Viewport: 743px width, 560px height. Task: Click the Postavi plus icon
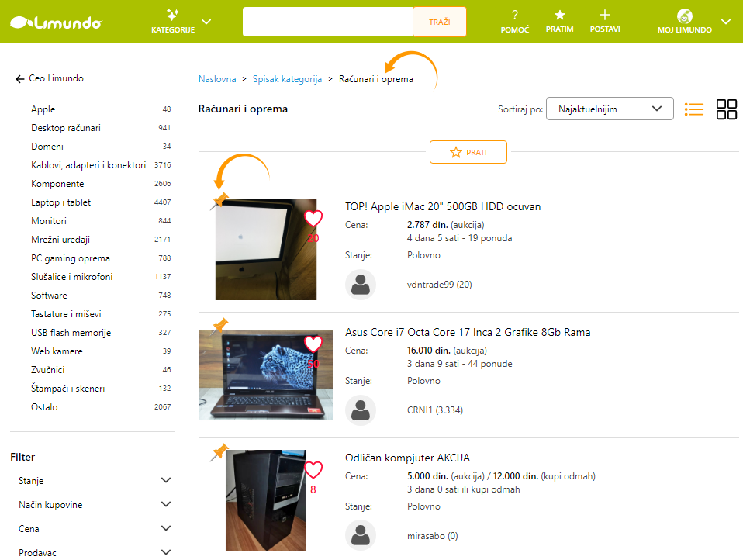click(605, 15)
